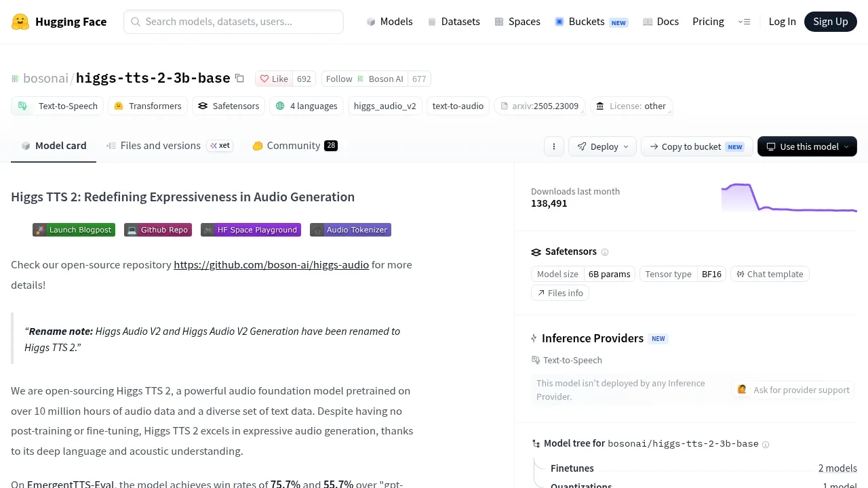Expand the Use this model dropdown
This screenshot has height=488, width=868.
(x=807, y=146)
